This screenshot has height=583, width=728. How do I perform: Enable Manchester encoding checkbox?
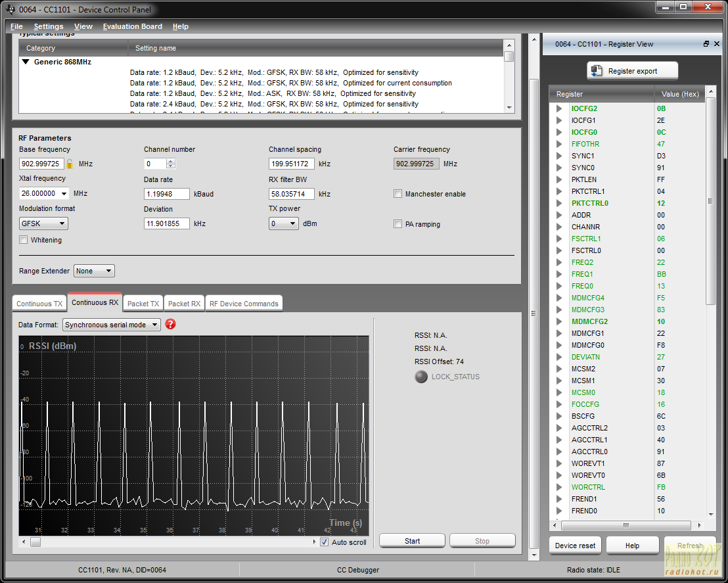point(398,194)
